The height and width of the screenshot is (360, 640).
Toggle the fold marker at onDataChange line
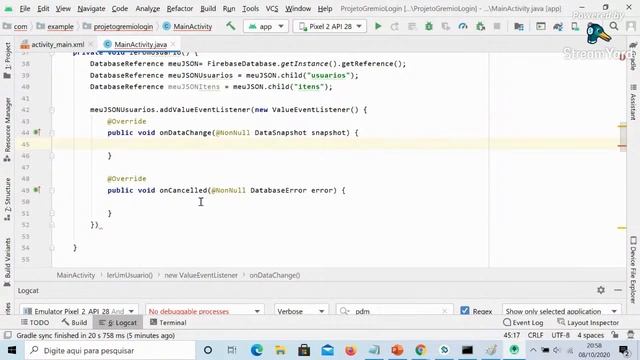52,132
